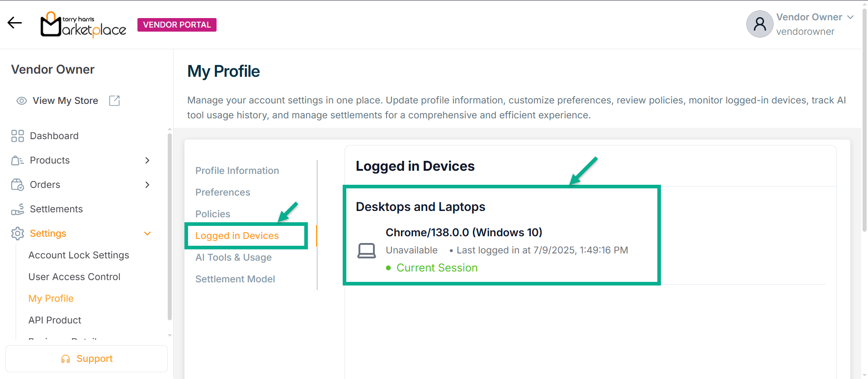Click the back arrow icon
The height and width of the screenshot is (379, 868).
pos(14,23)
